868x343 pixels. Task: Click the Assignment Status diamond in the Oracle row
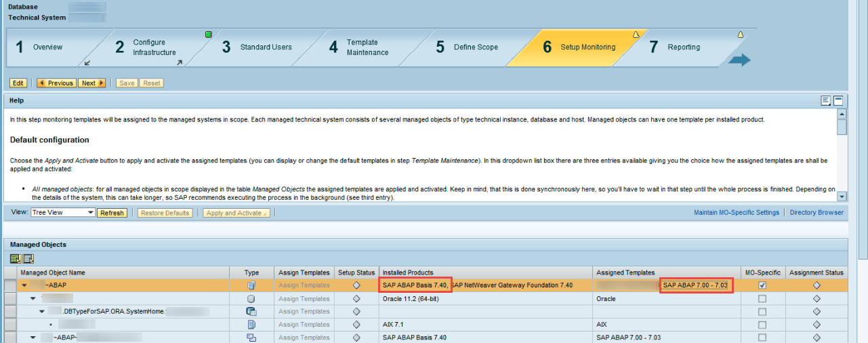tap(817, 298)
